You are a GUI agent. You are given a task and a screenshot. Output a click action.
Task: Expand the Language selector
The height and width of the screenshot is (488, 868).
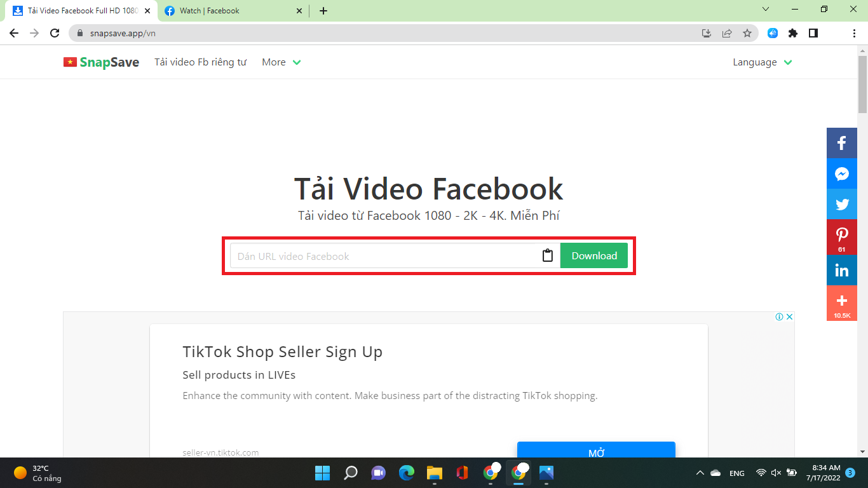click(761, 62)
